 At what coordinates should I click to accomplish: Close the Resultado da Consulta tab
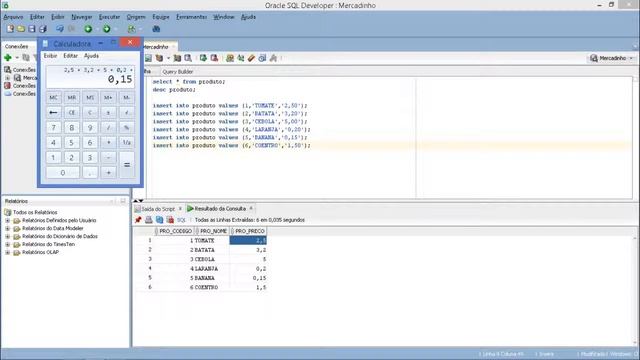click(251, 209)
